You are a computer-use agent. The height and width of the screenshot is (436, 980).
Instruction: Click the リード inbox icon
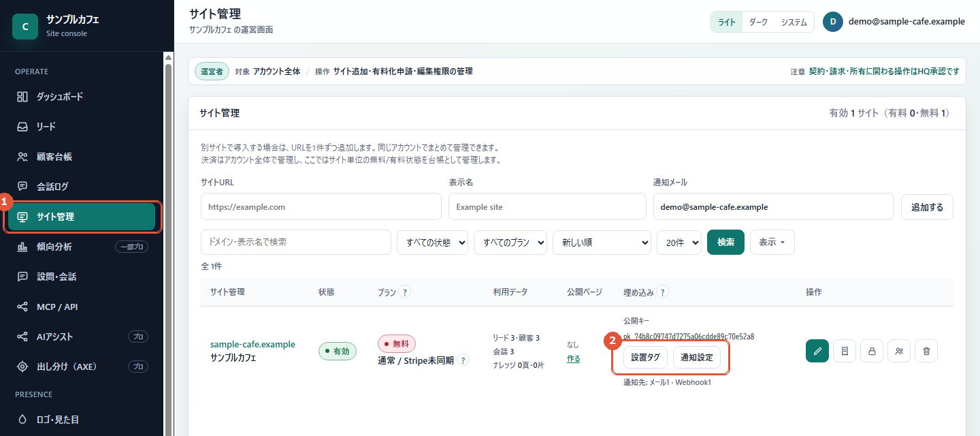[x=22, y=127]
